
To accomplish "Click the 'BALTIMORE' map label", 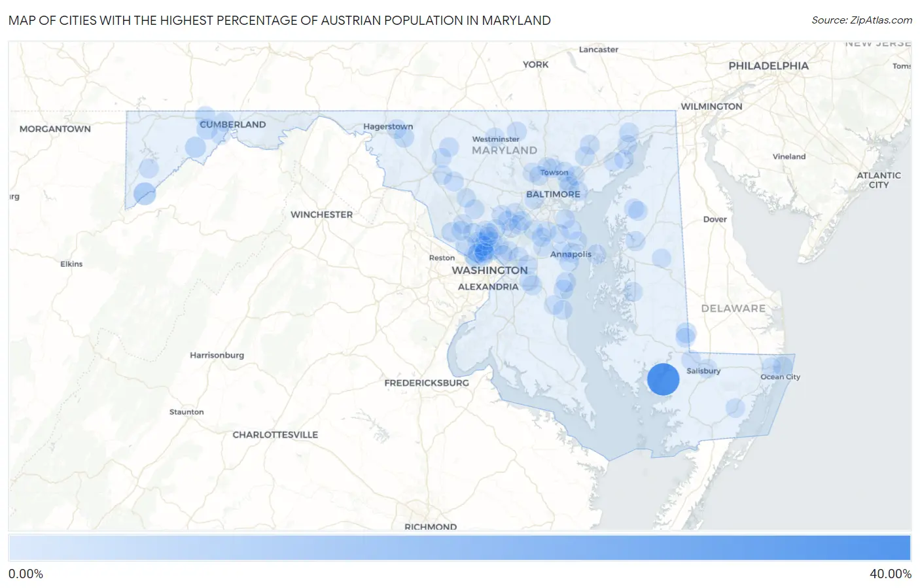I will point(553,194).
